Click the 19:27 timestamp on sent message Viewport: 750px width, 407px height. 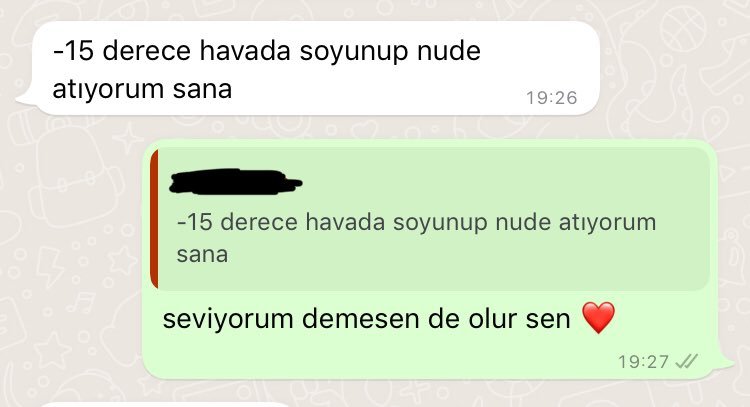[x=643, y=362]
